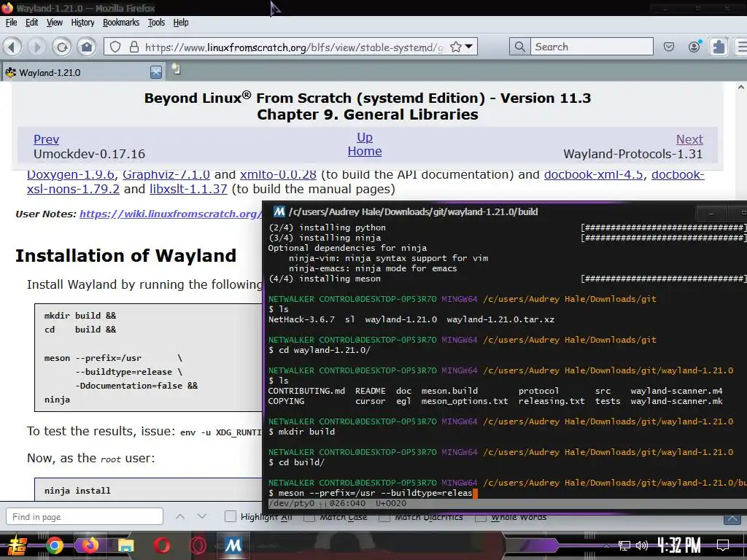Open a new tab with page icon
The height and width of the screenshot is (560, 747).
tap(177, 69)
